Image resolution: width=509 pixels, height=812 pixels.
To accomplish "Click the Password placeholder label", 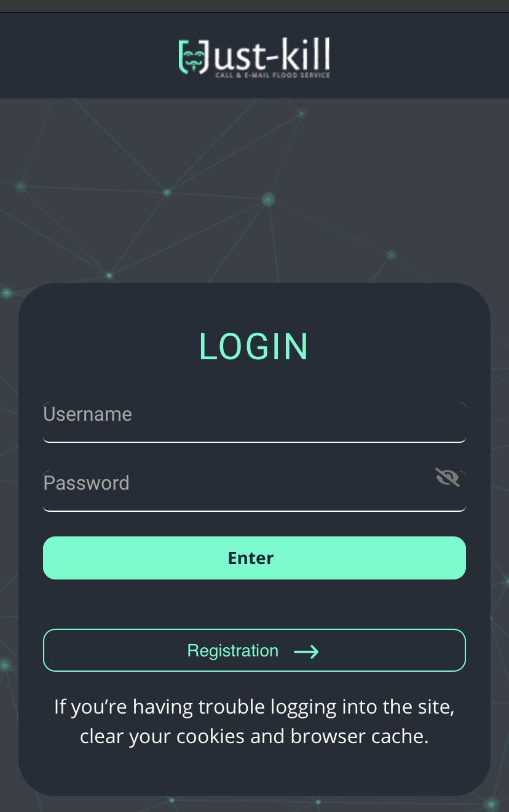I will [87, 483].
